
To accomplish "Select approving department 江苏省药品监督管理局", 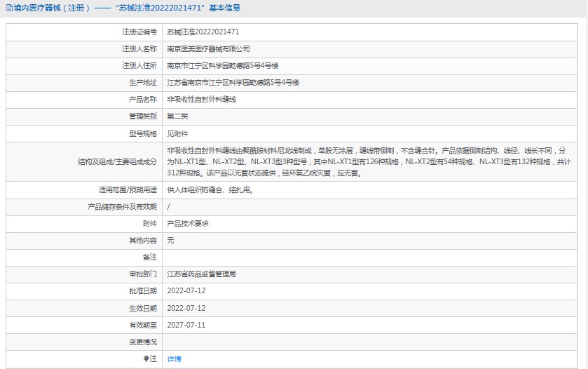I will [201, 274].
